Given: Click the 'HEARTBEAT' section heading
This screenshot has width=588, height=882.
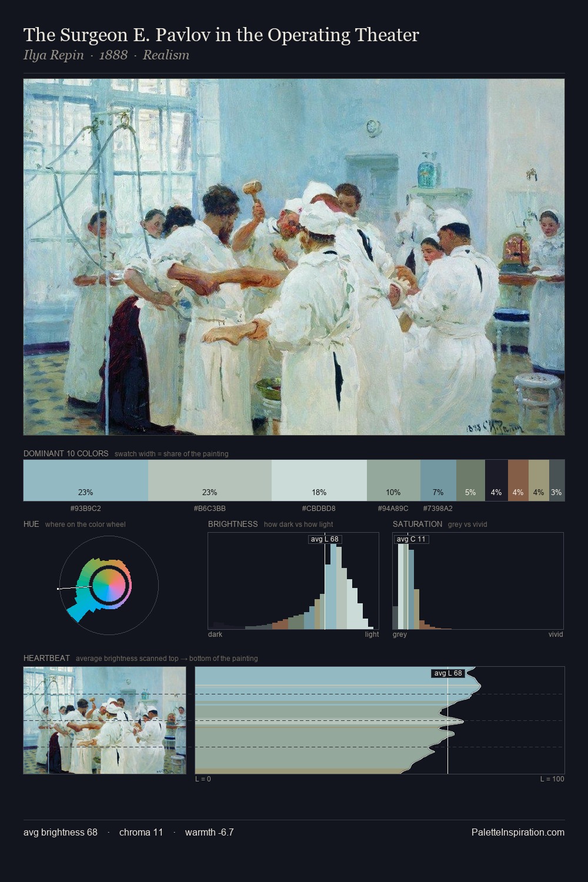Looking at the screenshot, I should (x=46, y=659).
